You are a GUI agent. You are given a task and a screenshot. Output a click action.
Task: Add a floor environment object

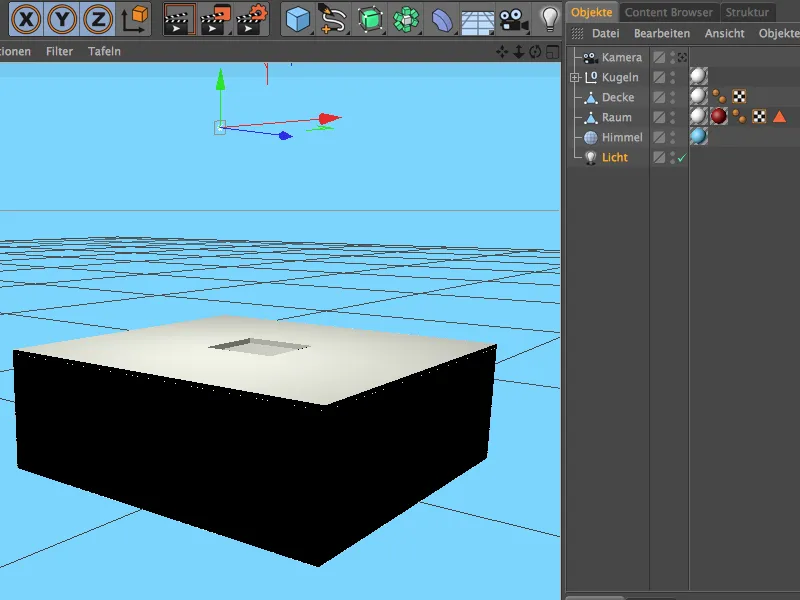point(477,22)
